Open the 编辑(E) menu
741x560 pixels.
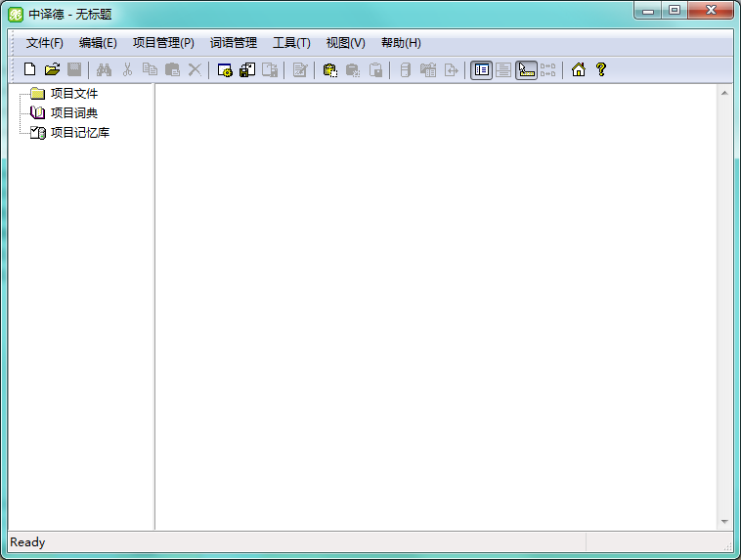tap(98, 43)
